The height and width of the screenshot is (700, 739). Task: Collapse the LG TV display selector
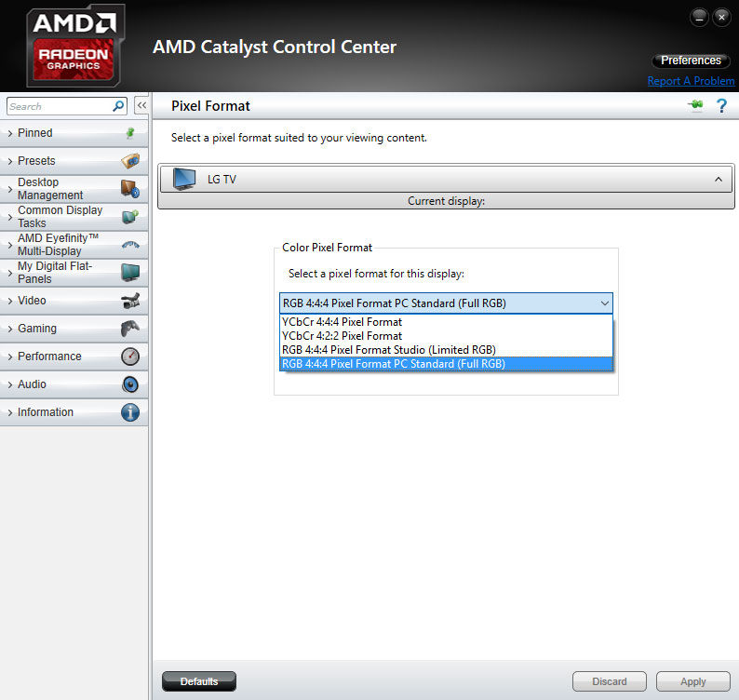[x=718, y=179]
